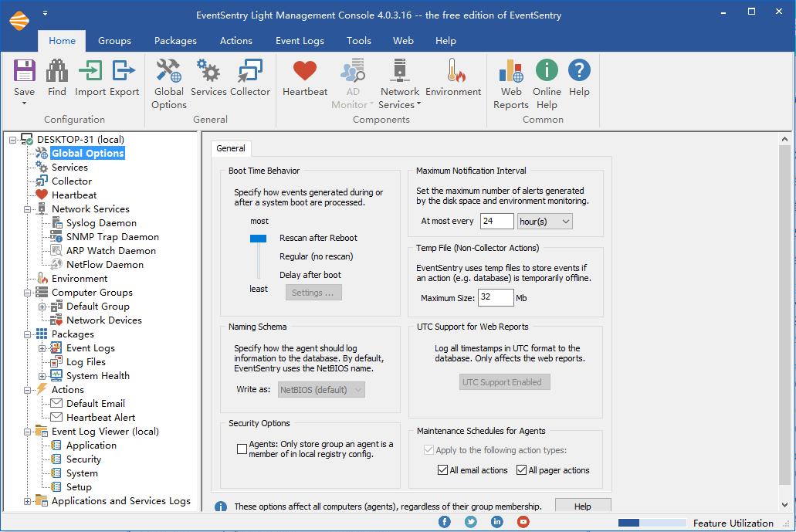Expand Applications and Services Logs node
Screen dimensions: 796x532
point(28,501)
